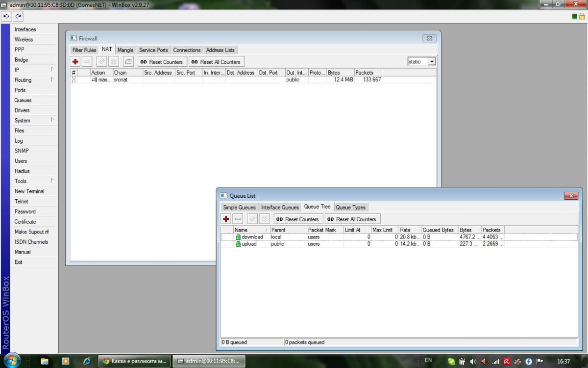Enable the selected queue with checkmark button

[x=252, y=219]
